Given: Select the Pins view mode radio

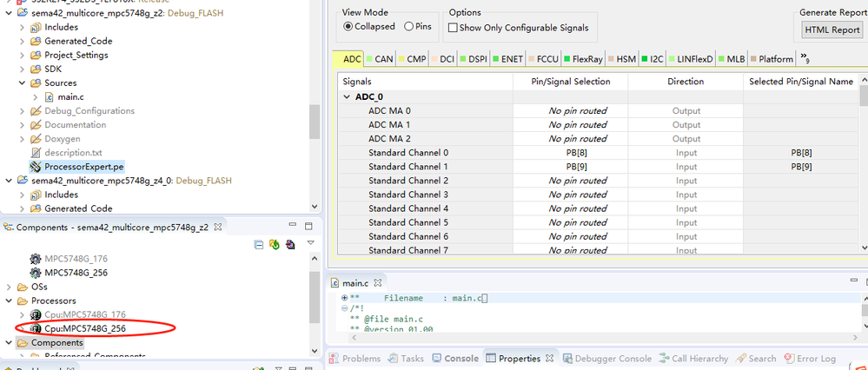Looking at the screenshot, I should tap(409, 26).
